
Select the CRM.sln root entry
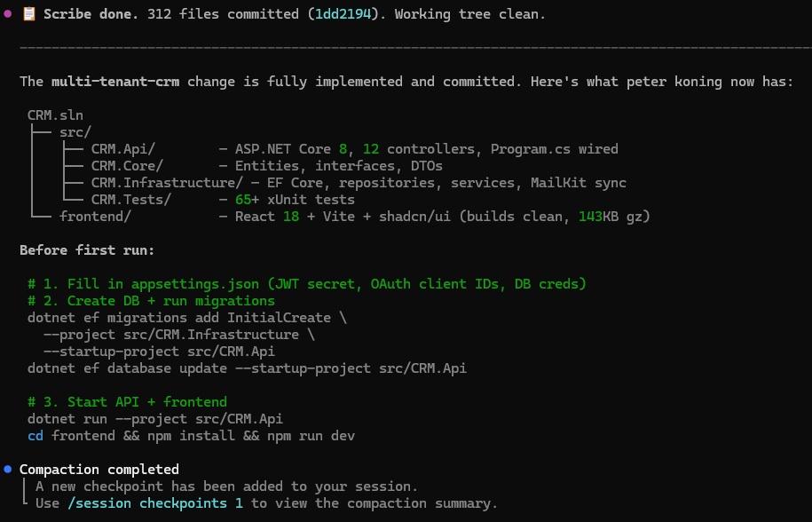[x=55, y=115]
